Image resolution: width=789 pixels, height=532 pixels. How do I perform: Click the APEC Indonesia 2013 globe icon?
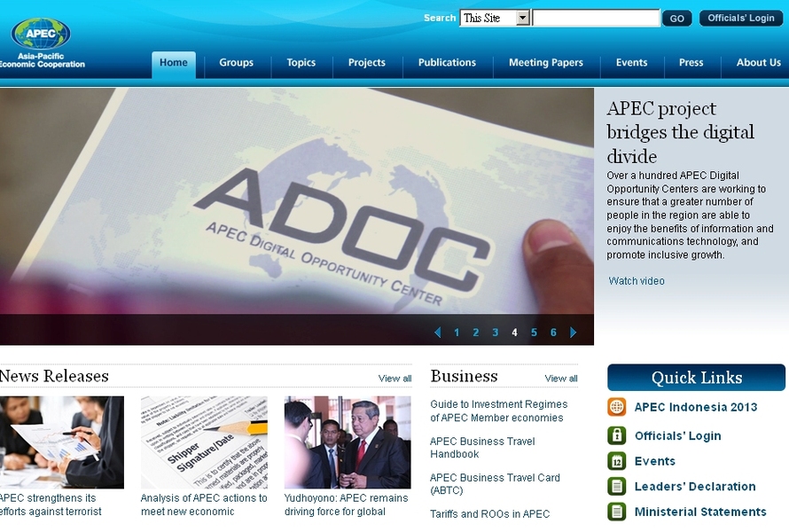617,407
